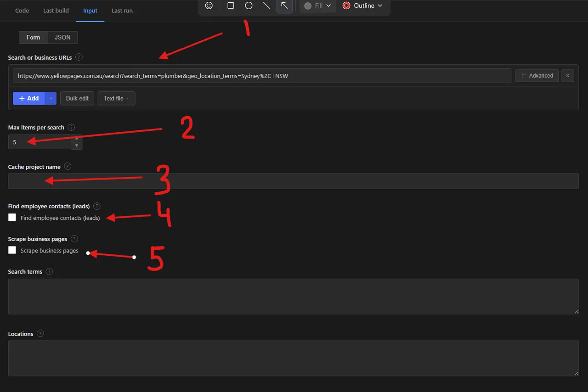Click the Bulk edit button
Image resolution: width=588 pixels, height=392 pixels.
(x=77, y=98)
